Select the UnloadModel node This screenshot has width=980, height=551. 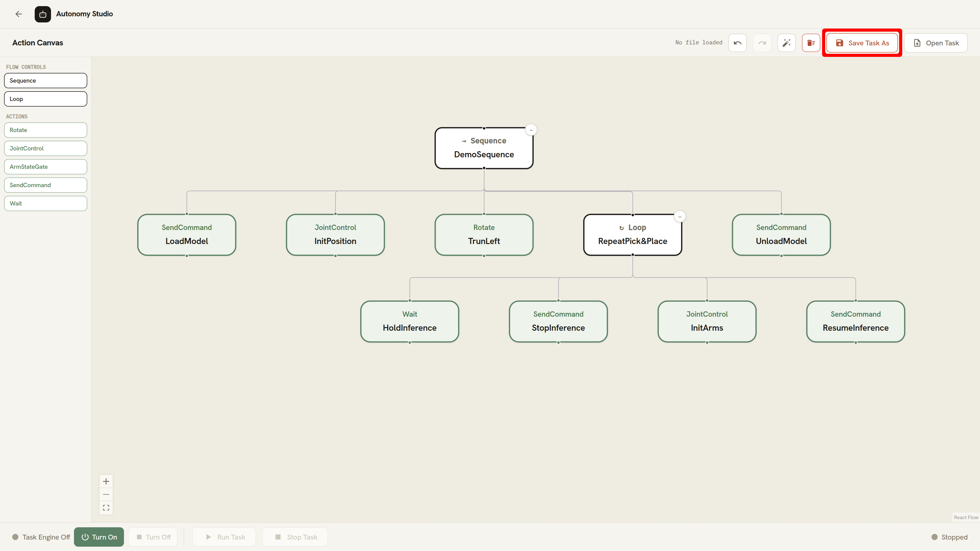[x=781, y=235]
